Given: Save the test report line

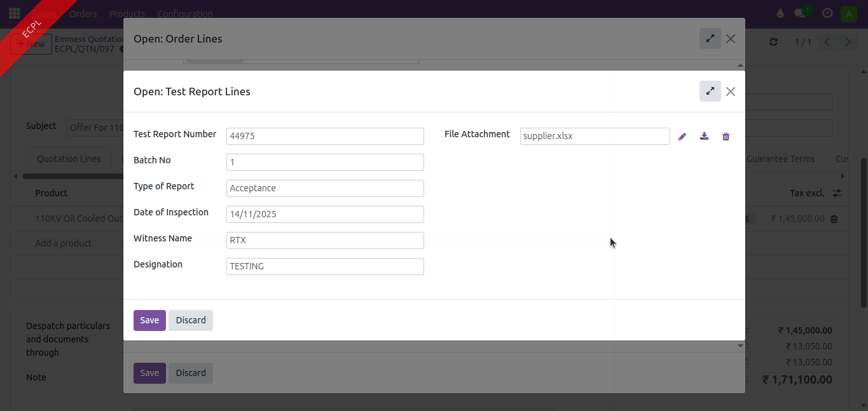Looking at the screenshot, I should coord(149,320).
